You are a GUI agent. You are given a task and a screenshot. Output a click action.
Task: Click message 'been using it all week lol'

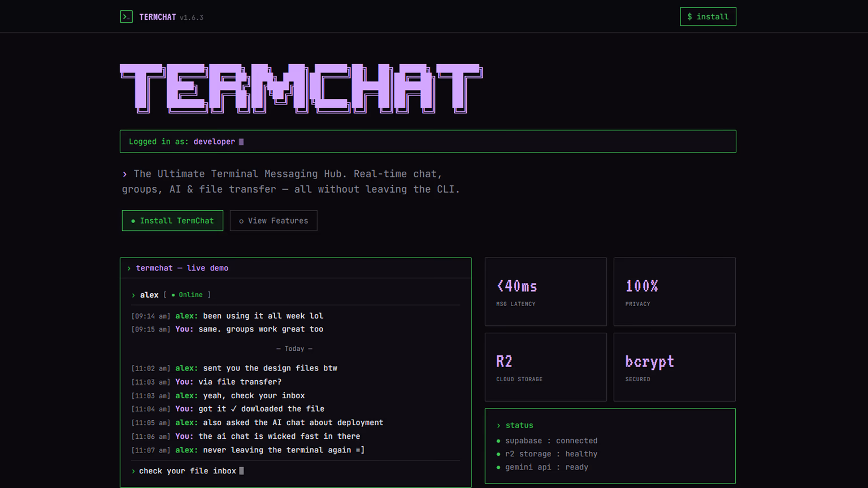[263, 316]
